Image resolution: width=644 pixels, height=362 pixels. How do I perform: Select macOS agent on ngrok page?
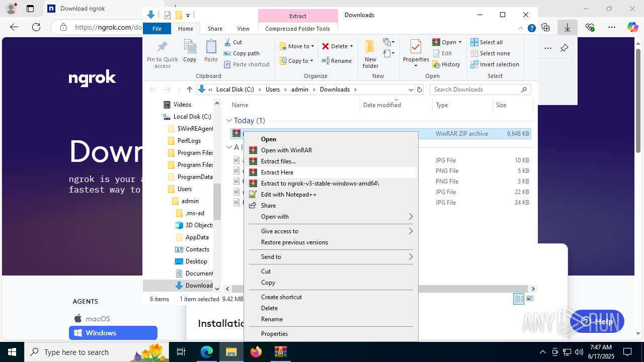click(92, 319)
